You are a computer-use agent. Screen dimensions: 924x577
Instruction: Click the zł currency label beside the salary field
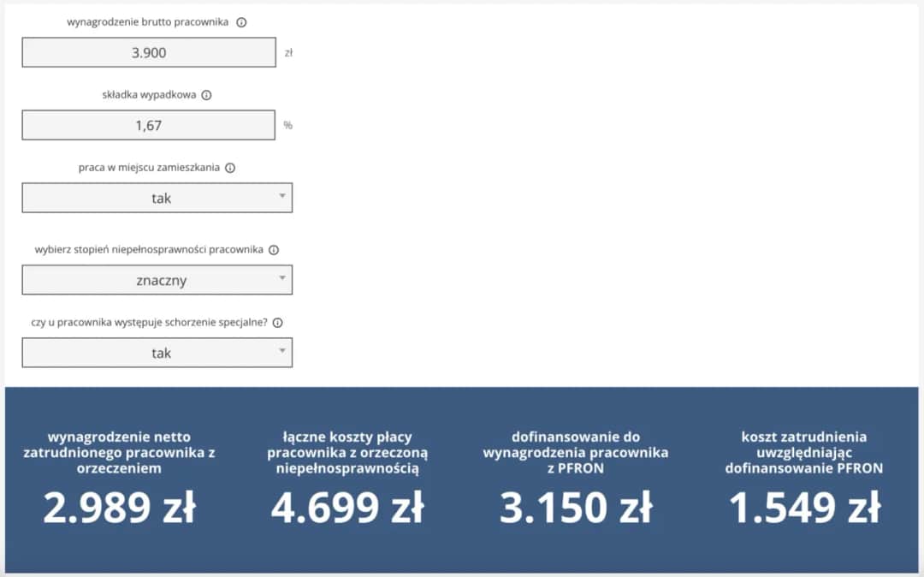288,52
